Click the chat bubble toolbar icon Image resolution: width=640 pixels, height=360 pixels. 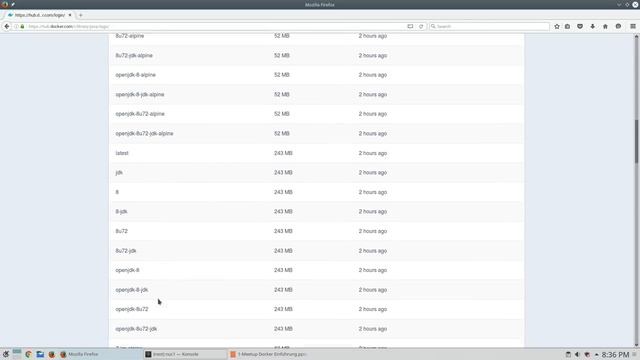(x=618, y=26)
